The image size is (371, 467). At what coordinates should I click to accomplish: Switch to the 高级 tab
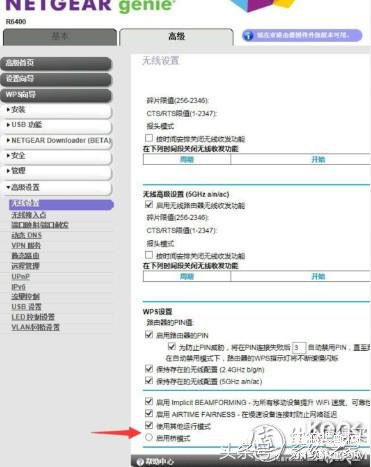pyautogui.click(x=176, y=37)
